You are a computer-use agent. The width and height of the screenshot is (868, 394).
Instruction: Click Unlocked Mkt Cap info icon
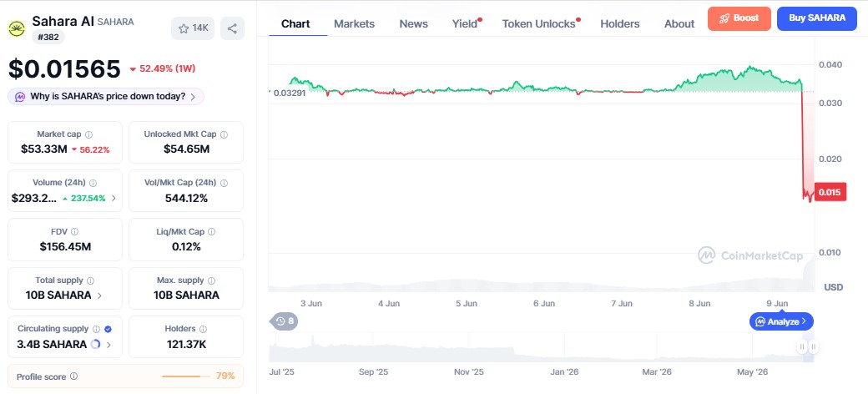[224, 134]
